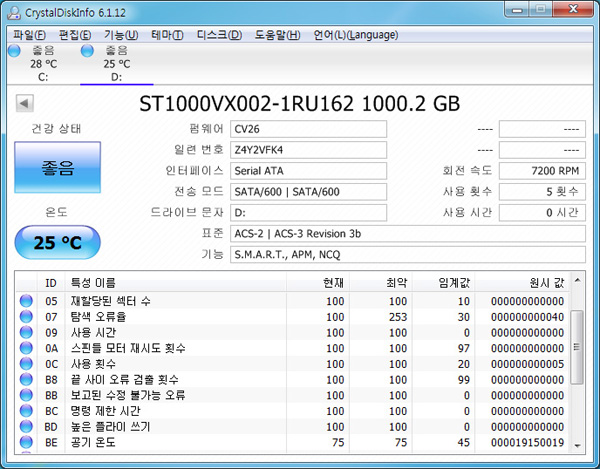Click the attribute list scrollbar thumb
This screenshot has height=469, width=600.
[x=577, y=347]
